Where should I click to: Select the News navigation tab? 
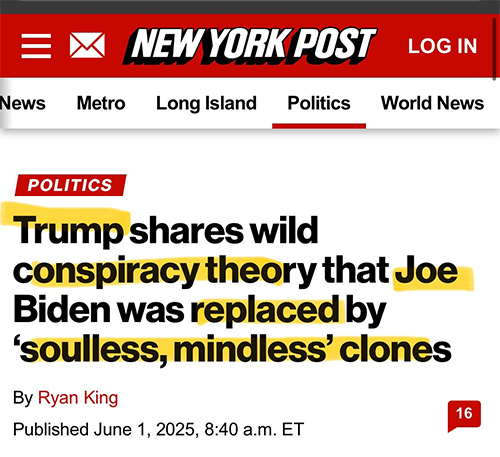point(22,103)
